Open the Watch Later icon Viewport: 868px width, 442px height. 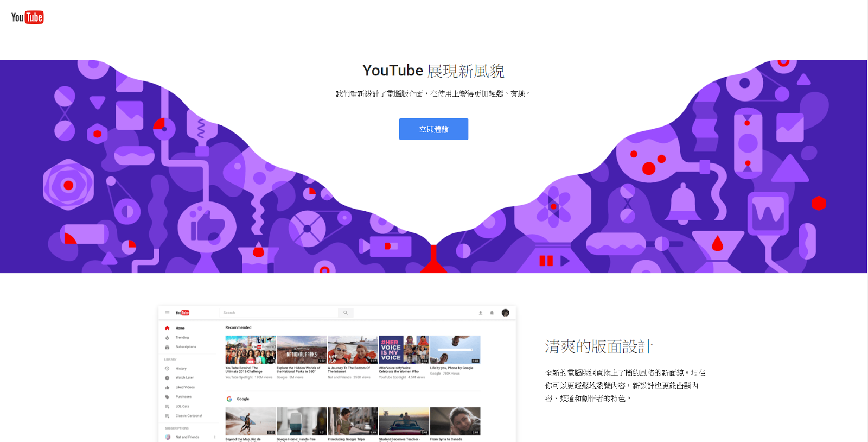[x=167, y=378]
